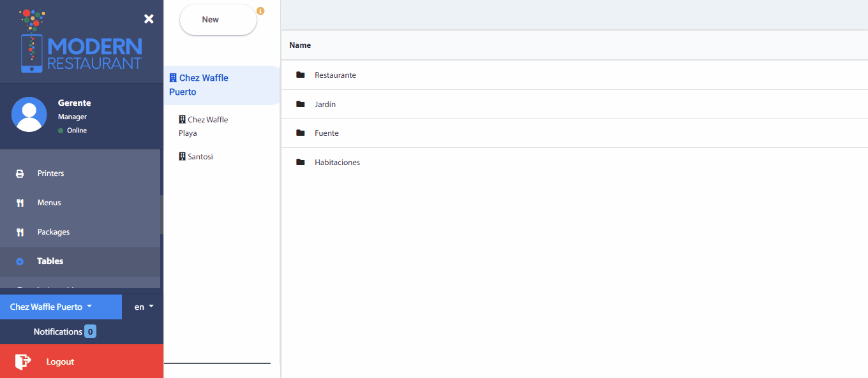Click the red Logout button
Viewport: 868px width, 378px height.
(x=82, y=361)
